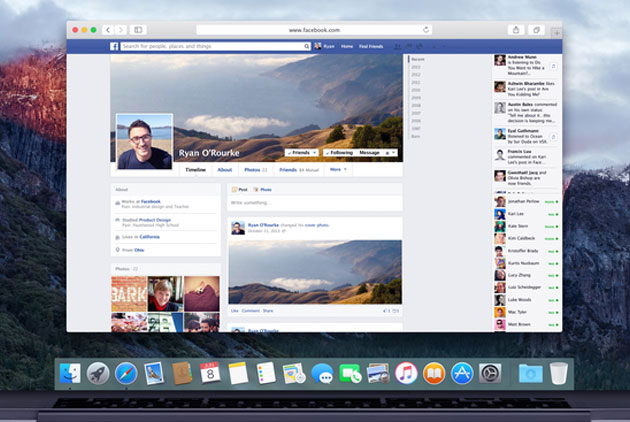Open iBooks icon in the Dock

[434, 373]
